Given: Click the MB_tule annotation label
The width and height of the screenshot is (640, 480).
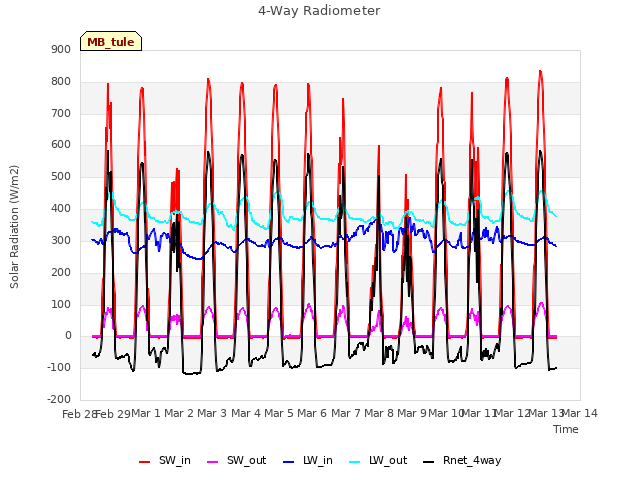Looking at the screenshot, I should tap(111, 41).
